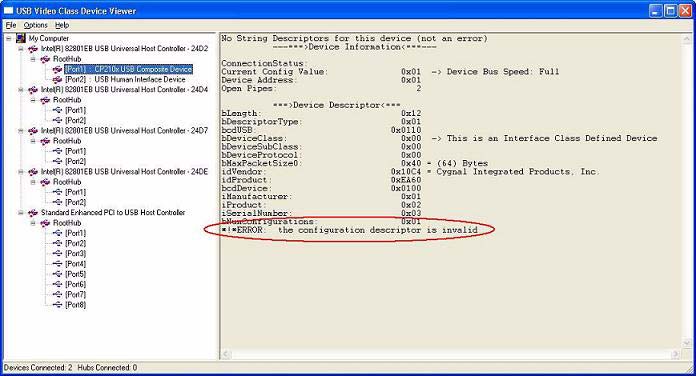696x376 pixels.
Task: Collapse the 24DE host controller node
Action: 21,172
